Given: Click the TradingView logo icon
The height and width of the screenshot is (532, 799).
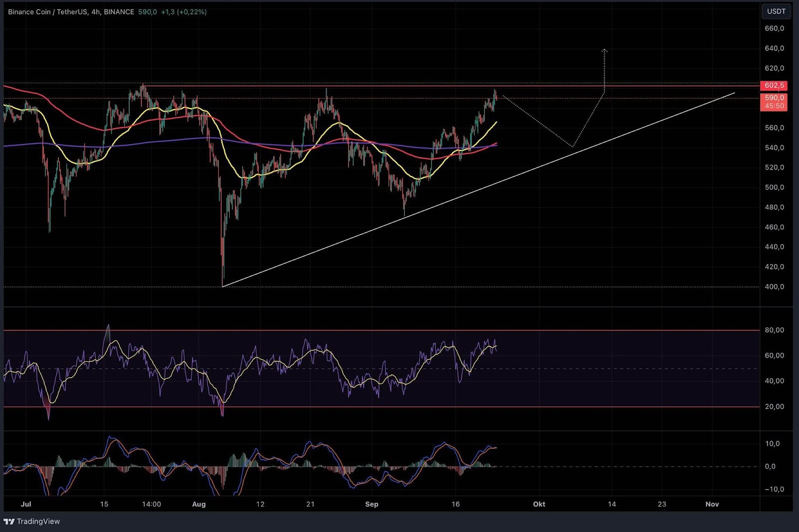Looking at the screenshot, I should tap(8, 522).
